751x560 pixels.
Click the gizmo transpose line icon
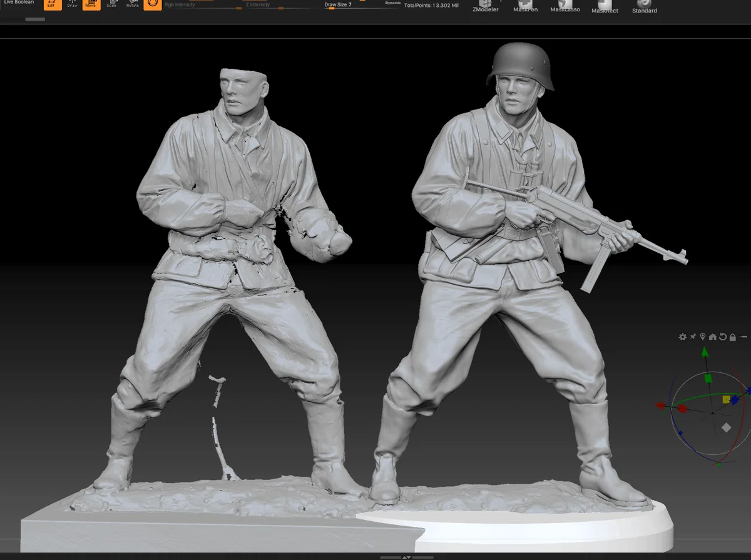pyautogui.click(x=743, y=337)
